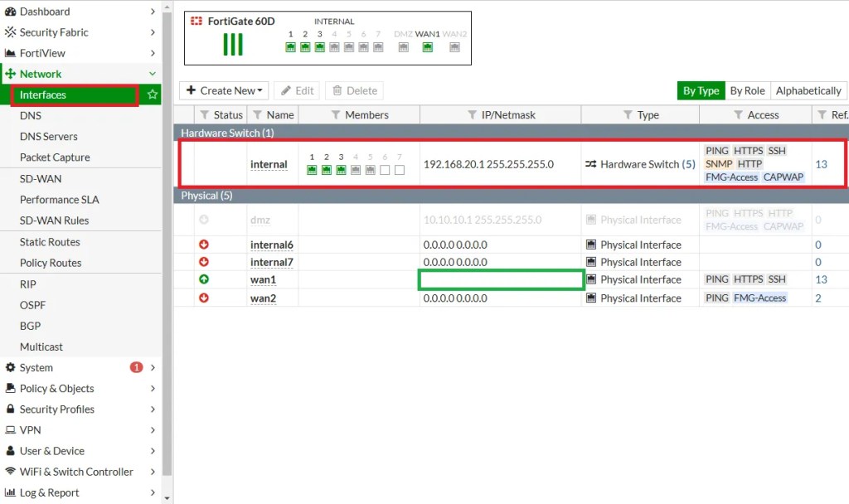Expand the Security Profiles chevron

coord(153,409)
